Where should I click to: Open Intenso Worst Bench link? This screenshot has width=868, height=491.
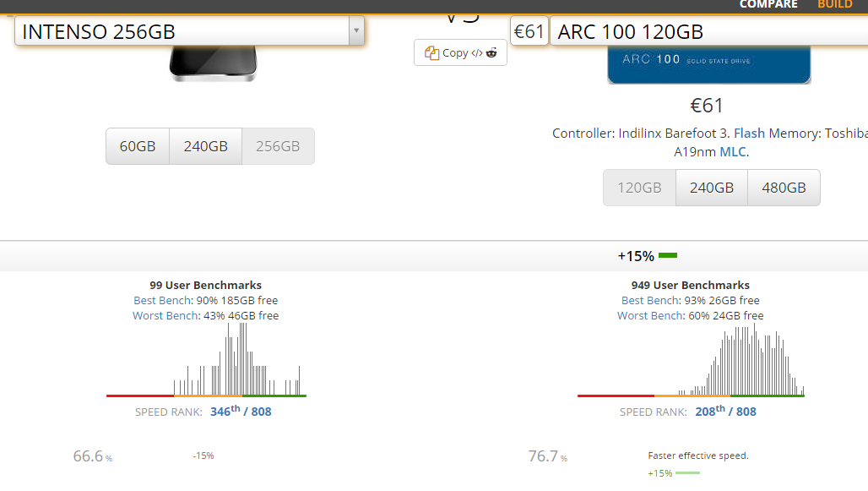point(165,316)
